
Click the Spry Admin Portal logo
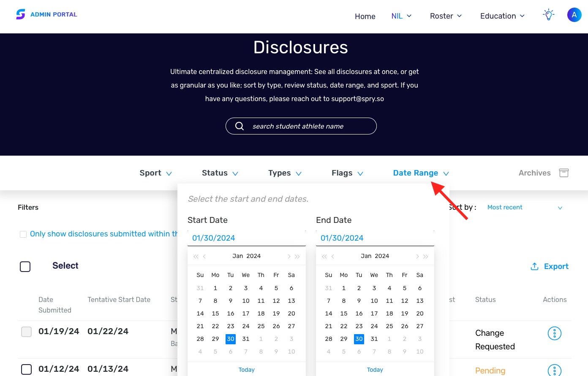point(46,14)
